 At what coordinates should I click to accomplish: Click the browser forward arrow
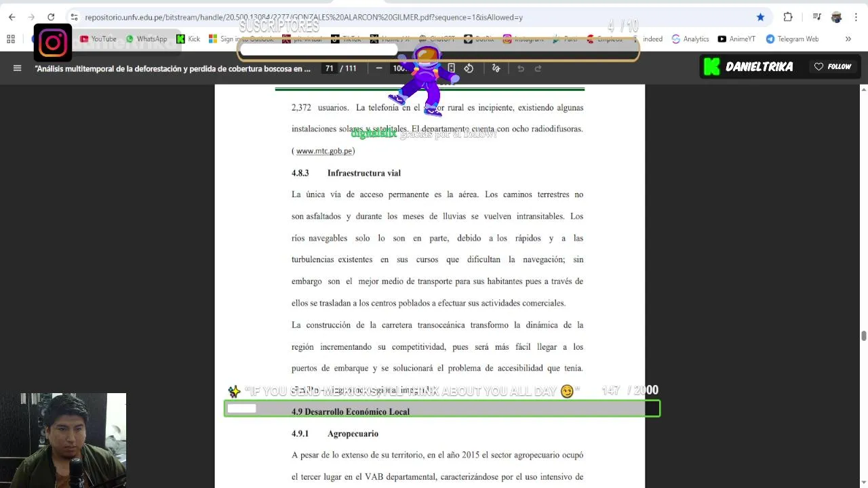point(31,17)
